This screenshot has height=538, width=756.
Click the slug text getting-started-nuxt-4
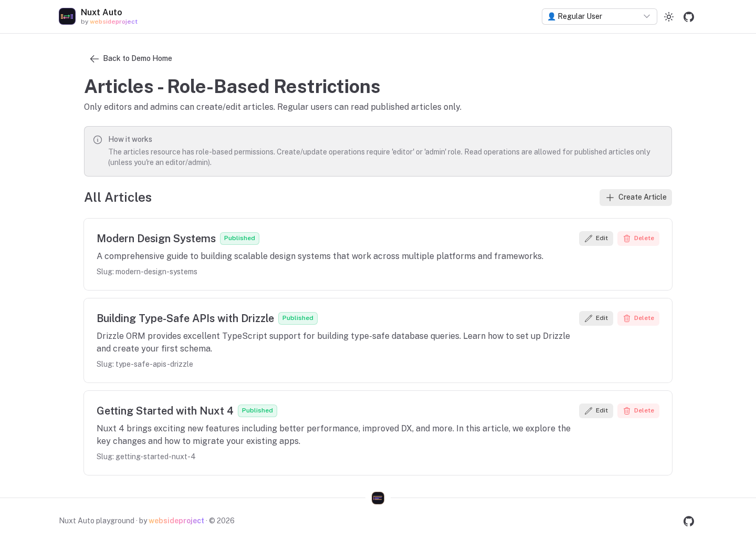tap(155, 457)
